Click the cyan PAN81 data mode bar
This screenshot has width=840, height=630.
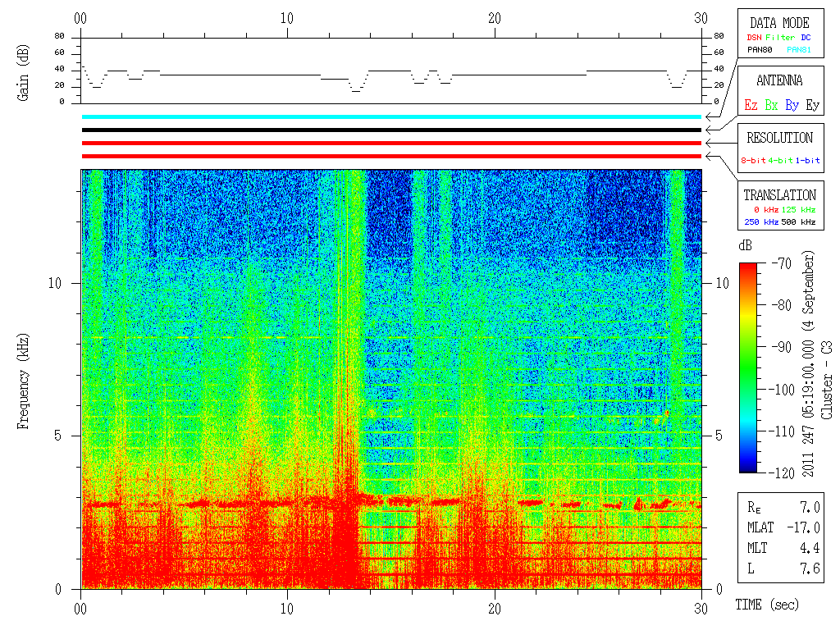pyautogui.click(x=391, y=116)
